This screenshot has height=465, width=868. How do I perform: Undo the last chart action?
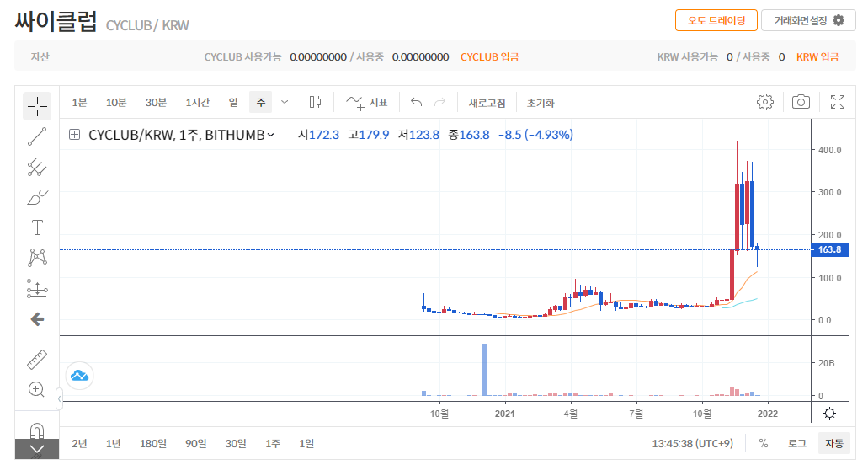tap(416, 103)
